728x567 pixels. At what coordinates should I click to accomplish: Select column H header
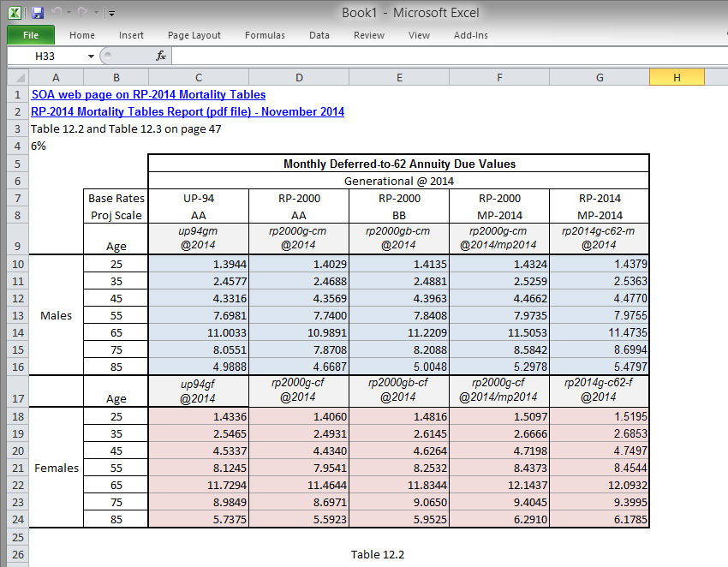pyautogui.click(x=677, y=78)
